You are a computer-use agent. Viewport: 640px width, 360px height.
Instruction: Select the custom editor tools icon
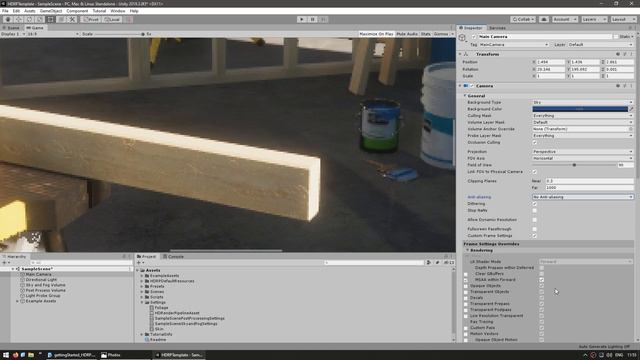coord(72,19)
